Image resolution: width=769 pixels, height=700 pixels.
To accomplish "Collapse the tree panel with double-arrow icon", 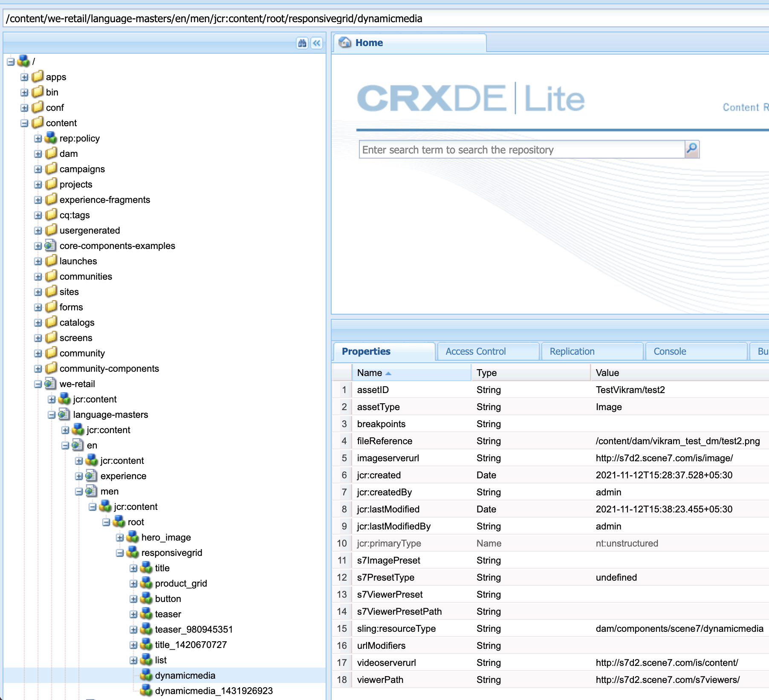I will (x=317, y=43).
